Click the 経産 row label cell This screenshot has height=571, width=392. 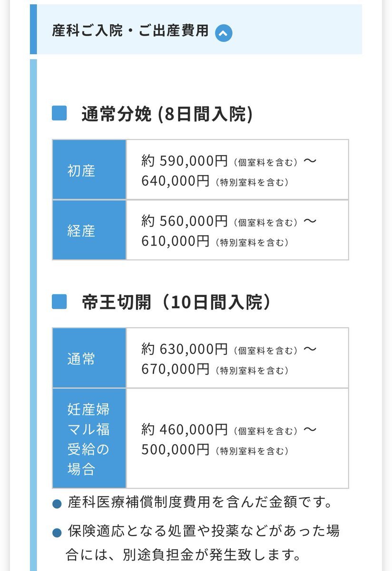[89, 230]
